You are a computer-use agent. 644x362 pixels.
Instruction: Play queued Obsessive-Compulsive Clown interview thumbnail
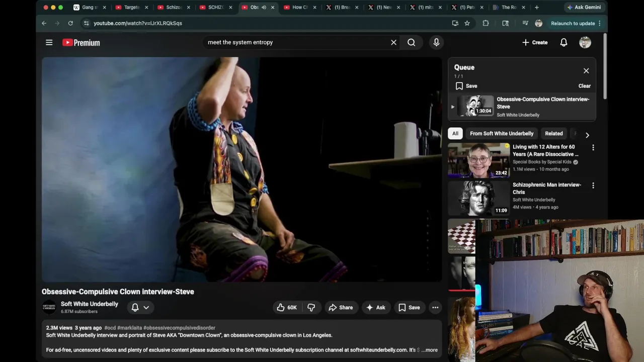[475, 106]
